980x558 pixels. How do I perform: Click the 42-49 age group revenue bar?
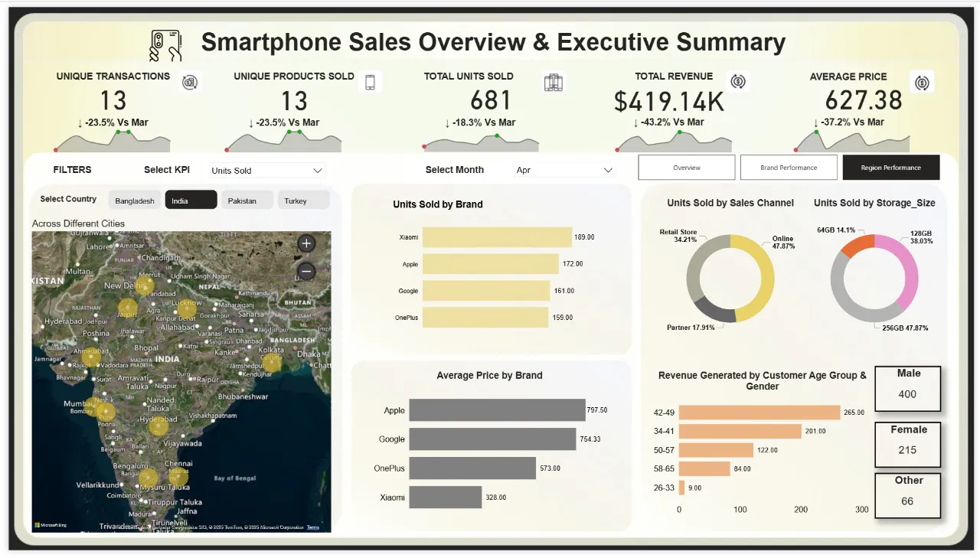(759, 413)
